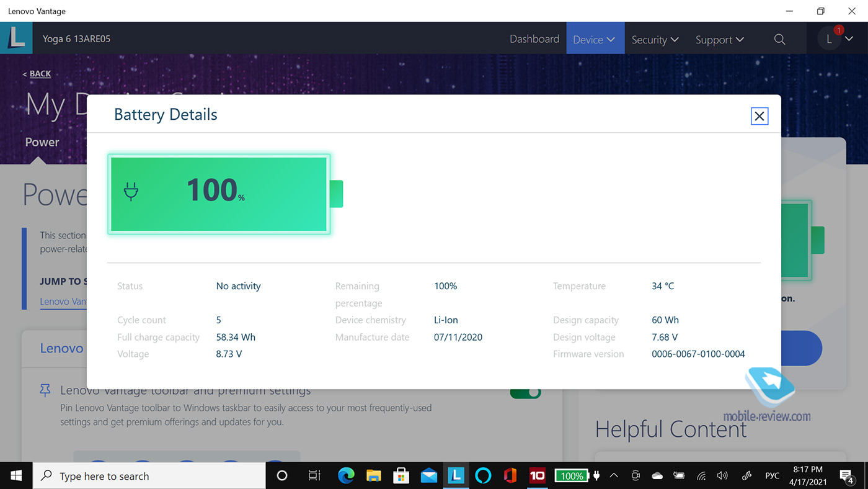The image size is (868, 489).
Task: Open OneDrive cloud tray icon
Action: click(x=657, y=476)
